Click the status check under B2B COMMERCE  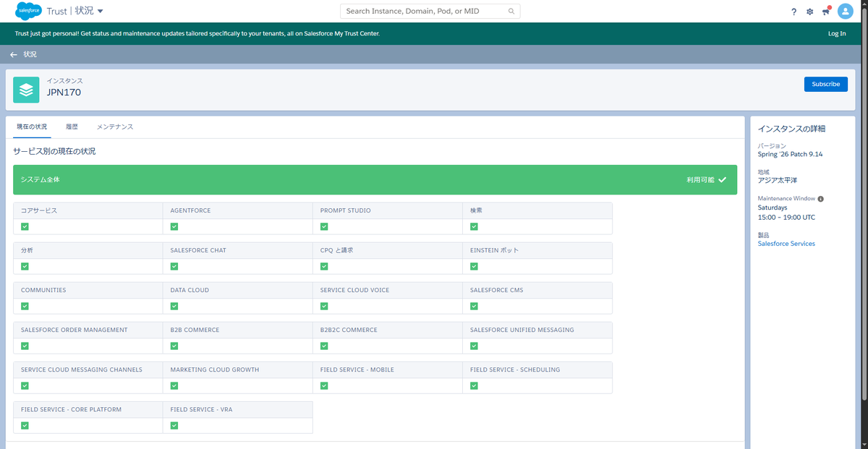tap(174, 346)
